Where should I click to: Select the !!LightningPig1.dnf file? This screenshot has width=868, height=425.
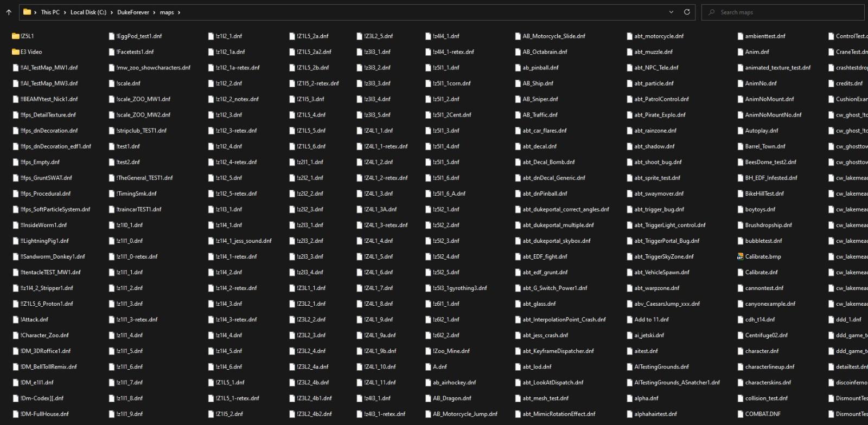(x=44, y=241)
